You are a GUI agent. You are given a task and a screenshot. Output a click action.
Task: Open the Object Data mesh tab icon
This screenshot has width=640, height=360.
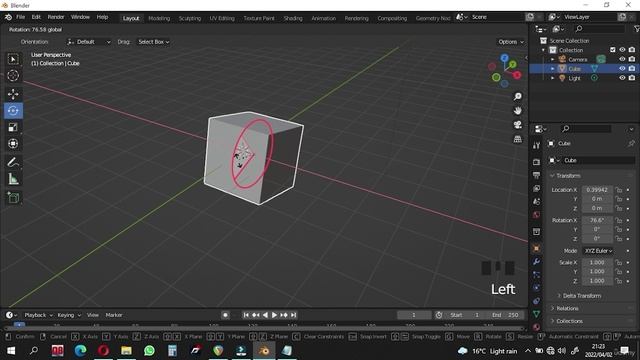536,314
